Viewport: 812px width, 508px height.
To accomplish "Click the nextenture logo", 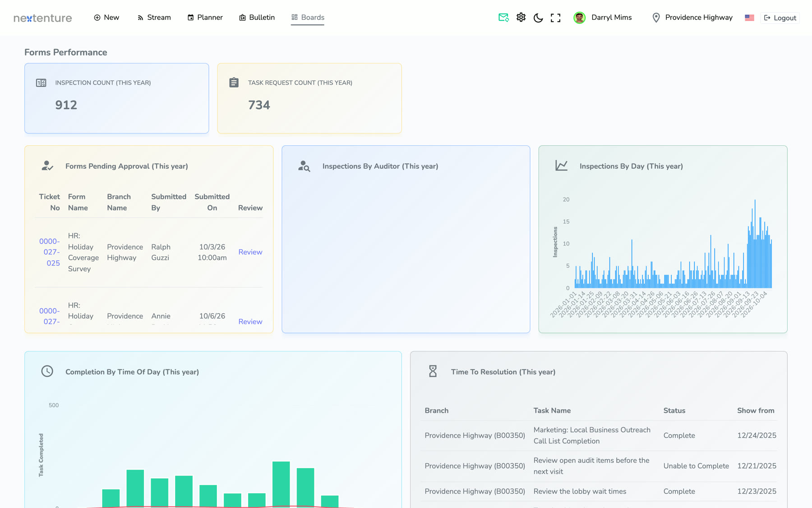I will (x=43, y=18).
